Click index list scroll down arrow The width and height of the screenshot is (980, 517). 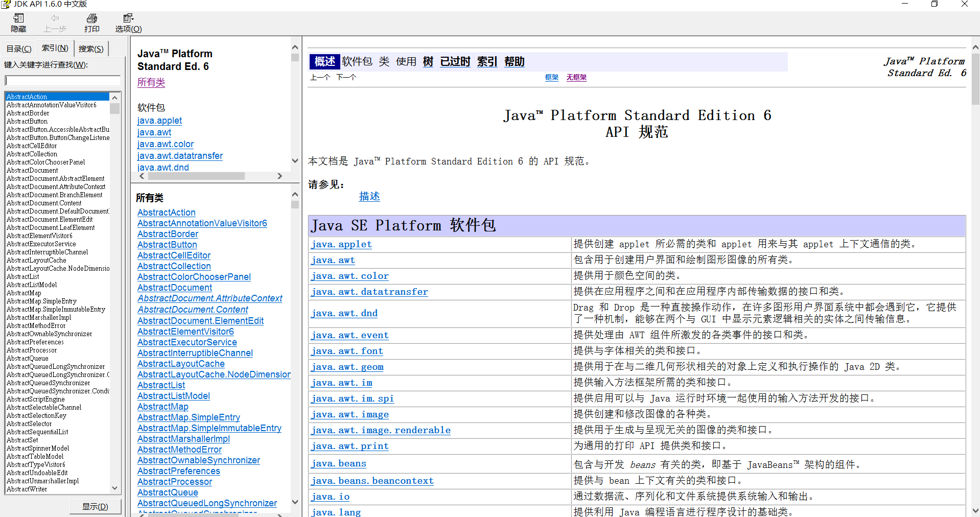tap(115, 488)
